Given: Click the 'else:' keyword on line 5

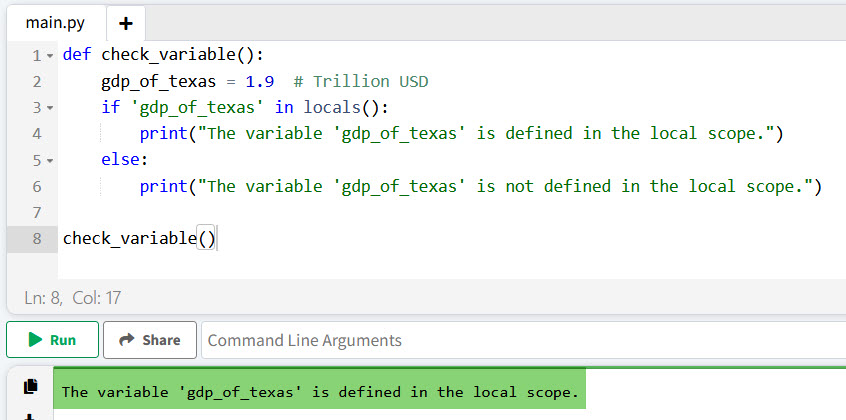Looking at the screenshot, I should coord(124,160).
